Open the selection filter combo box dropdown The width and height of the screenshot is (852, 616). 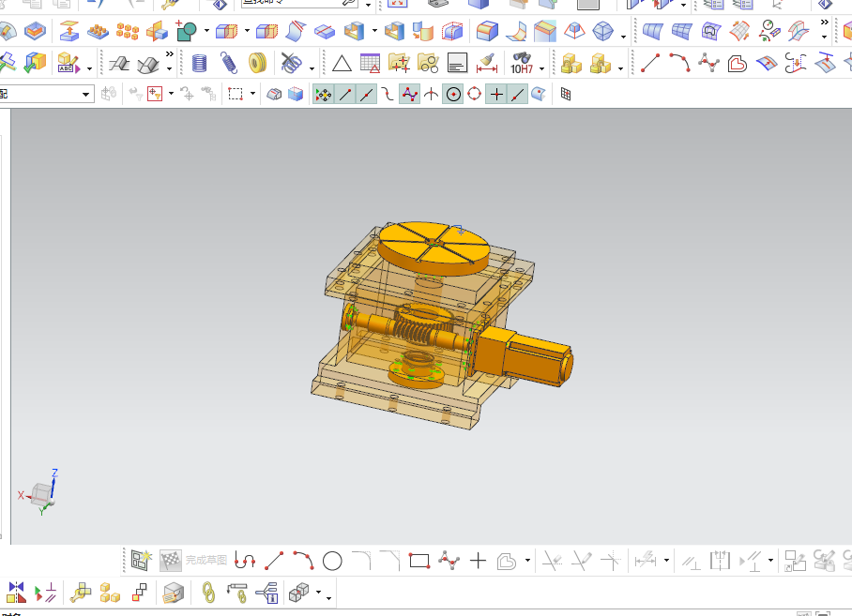coord(85,95)
